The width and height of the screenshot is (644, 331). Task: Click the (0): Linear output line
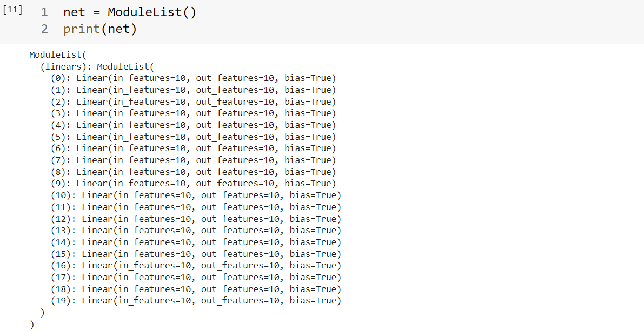(194, 78)
